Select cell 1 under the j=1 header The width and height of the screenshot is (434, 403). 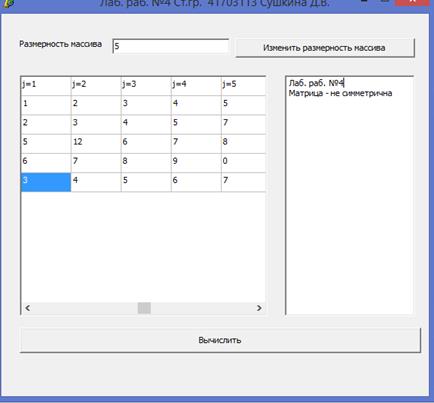point(46,105)
